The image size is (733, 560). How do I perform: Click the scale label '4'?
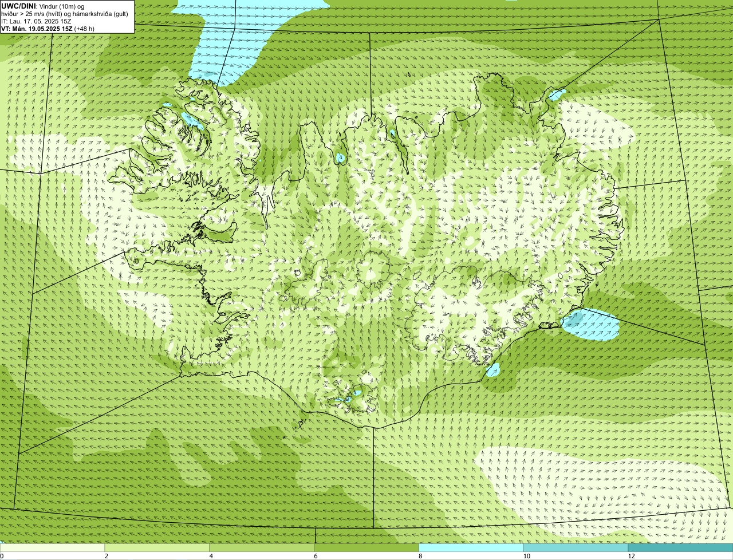pos(211,556)
